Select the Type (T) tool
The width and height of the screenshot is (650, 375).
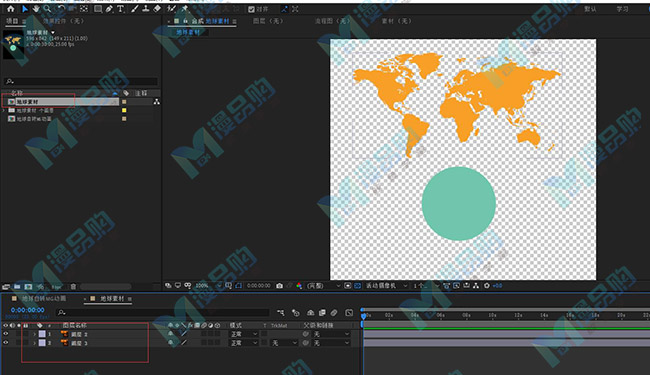[121, 9]
